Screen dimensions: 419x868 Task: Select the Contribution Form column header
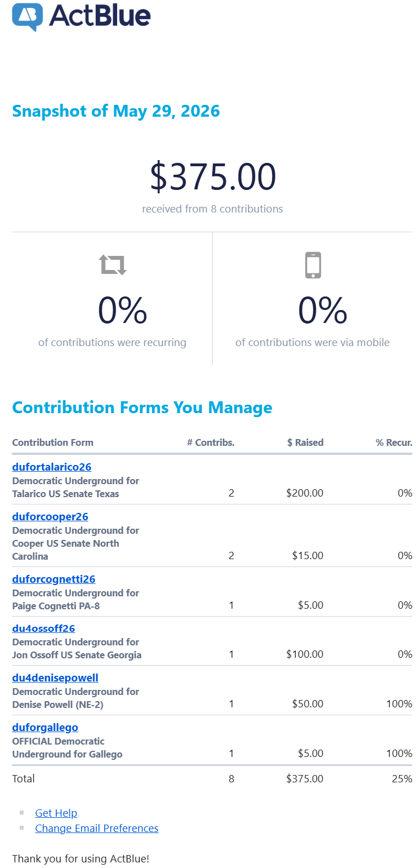tap(53, 442)
